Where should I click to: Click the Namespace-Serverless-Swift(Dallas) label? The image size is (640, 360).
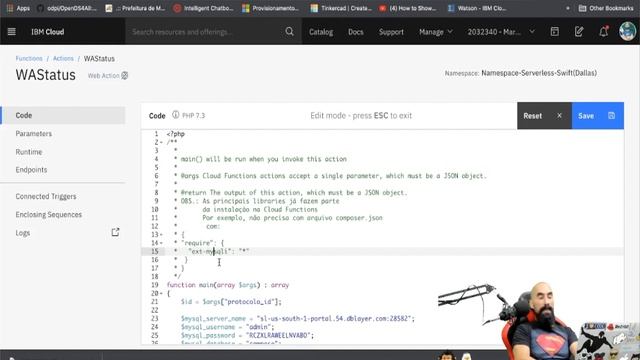pyautogui.click(x=539, y=73)
